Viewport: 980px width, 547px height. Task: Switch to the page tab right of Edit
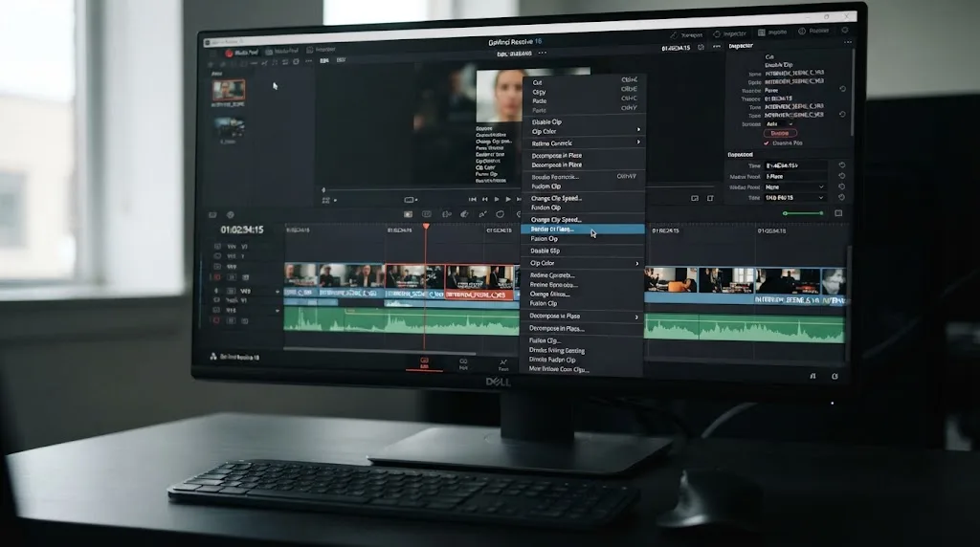[x=463, y=364]
